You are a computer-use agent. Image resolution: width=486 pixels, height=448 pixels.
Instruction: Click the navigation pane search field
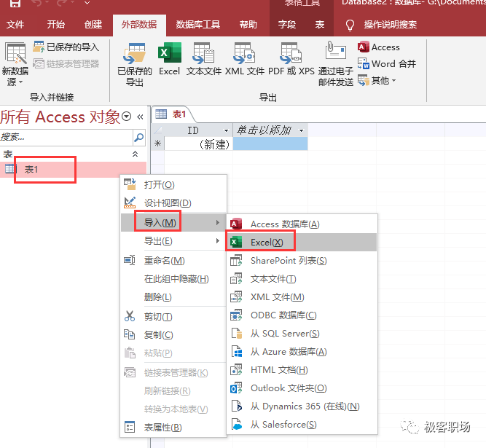(66, 137)
